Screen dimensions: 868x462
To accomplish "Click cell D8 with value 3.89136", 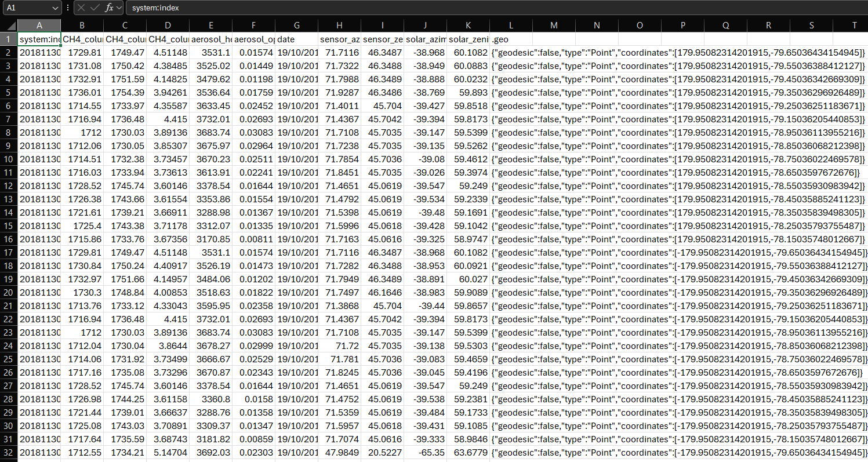I will pos(168,132).
